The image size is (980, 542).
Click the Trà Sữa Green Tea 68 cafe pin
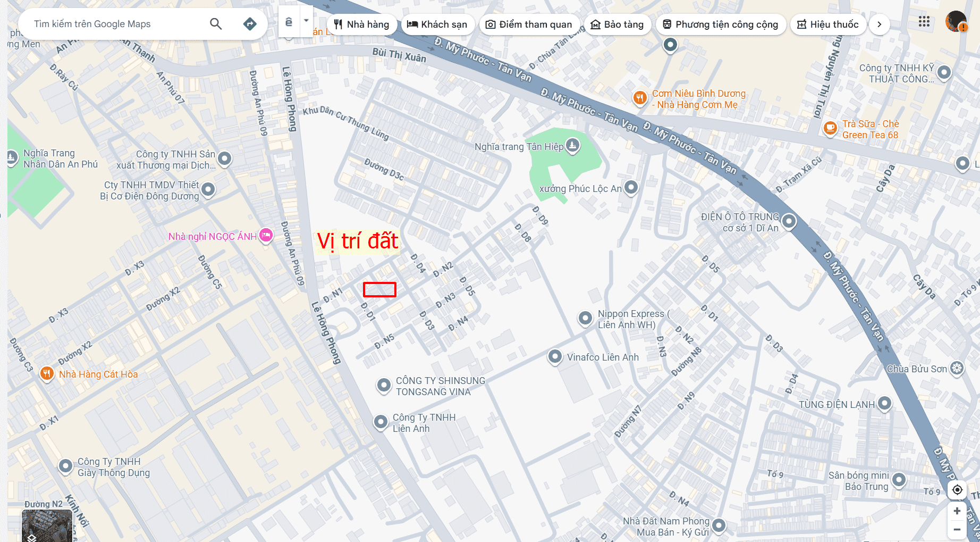pos(830,128)
